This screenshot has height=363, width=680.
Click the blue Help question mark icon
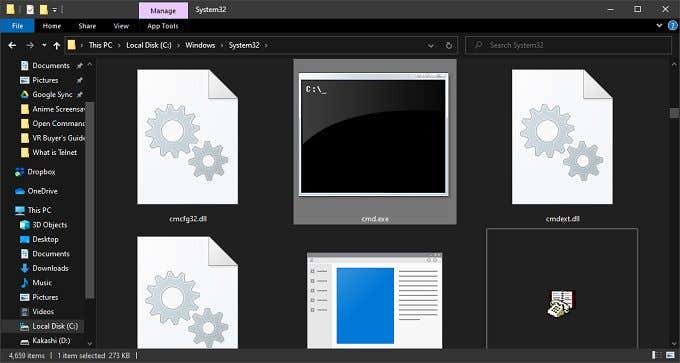tap(672, 26)
